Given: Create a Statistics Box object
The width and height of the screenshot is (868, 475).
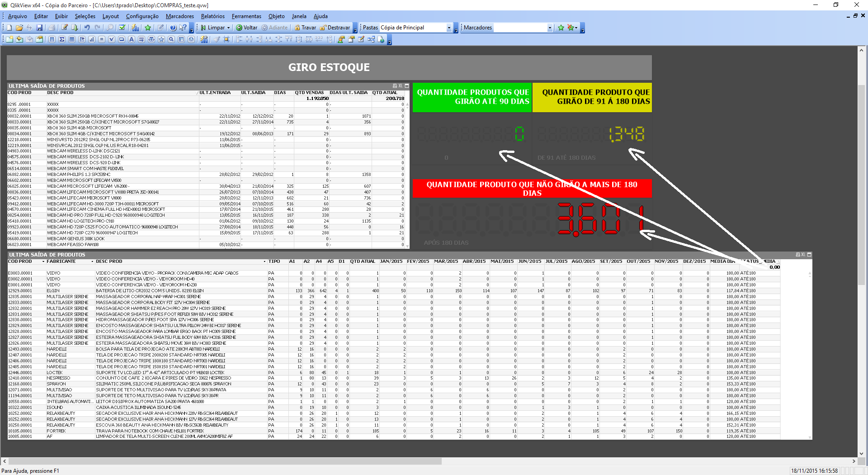Looking at the screenshot, I should (x=62, y=39).
